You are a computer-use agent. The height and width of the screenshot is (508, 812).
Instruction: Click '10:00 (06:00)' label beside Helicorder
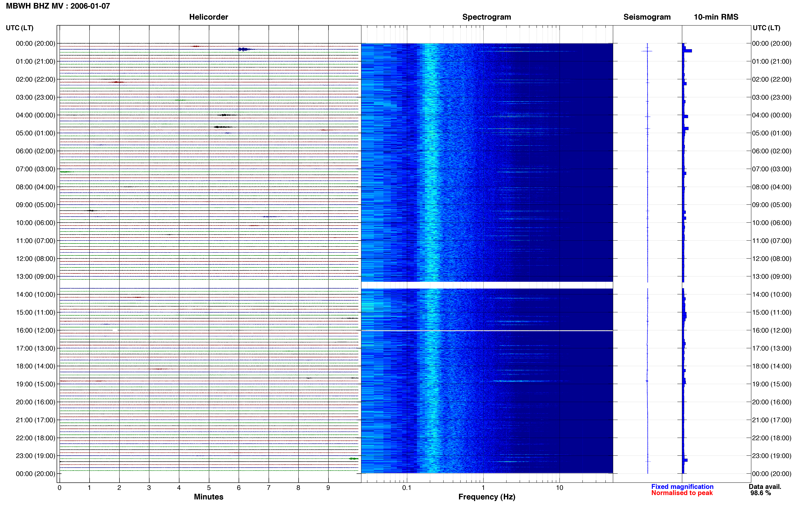click(35, 223)
